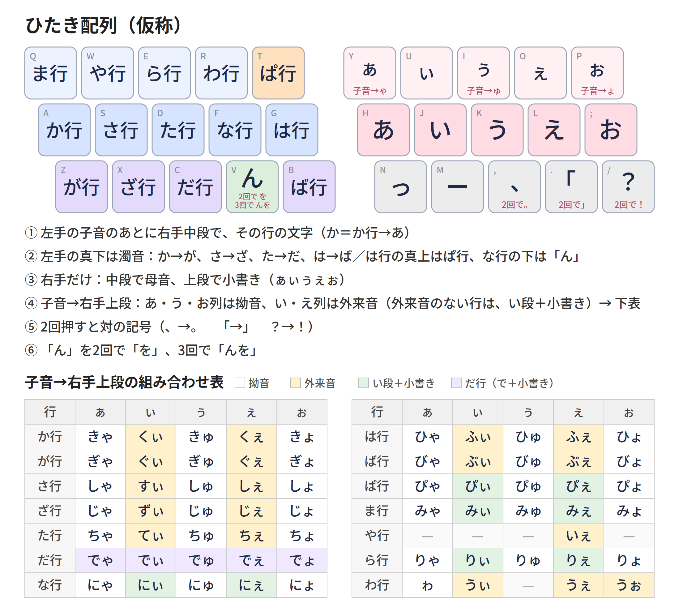Click the C key labeled だ行
Screen dimensions: 679x616
[x=195, y=187]
